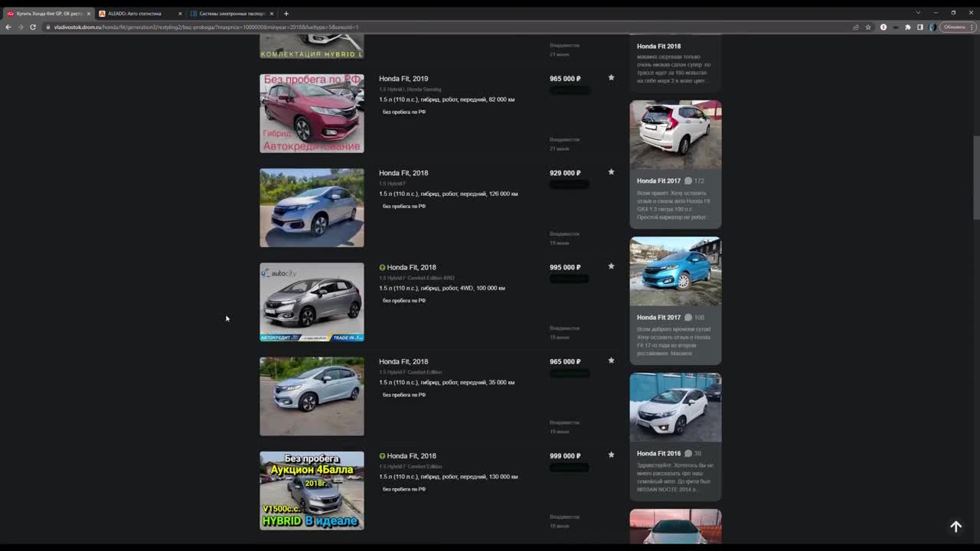Open the Honda Fit 2016 review title

click(658, 453)
